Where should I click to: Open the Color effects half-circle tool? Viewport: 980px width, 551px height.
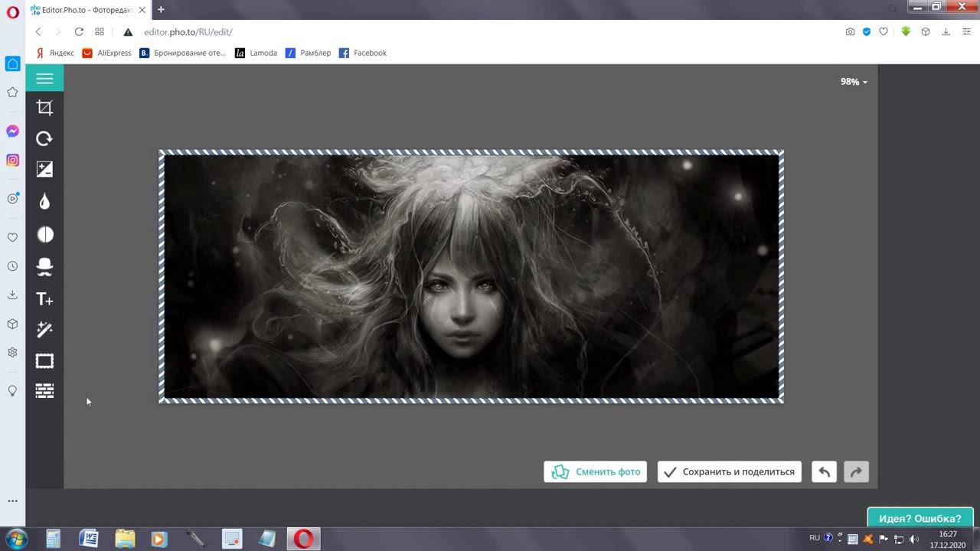pos(44,234)
